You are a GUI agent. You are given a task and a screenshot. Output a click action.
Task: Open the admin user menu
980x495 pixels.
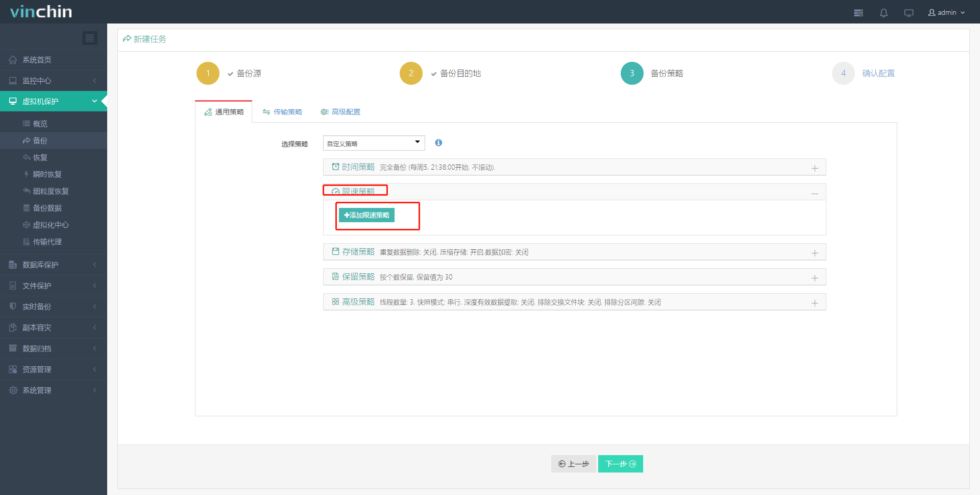[x=947, y=12]
